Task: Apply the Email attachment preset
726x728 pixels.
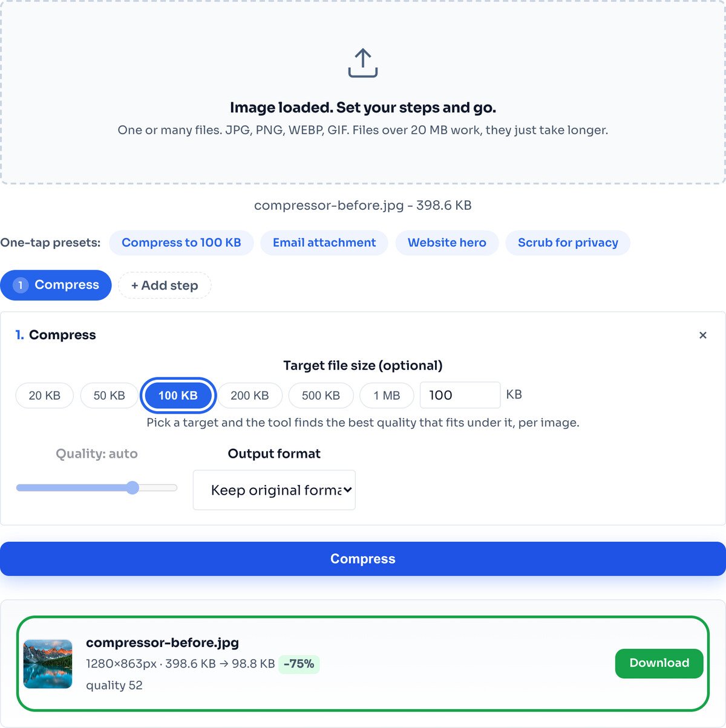Action: click(324, 242)
